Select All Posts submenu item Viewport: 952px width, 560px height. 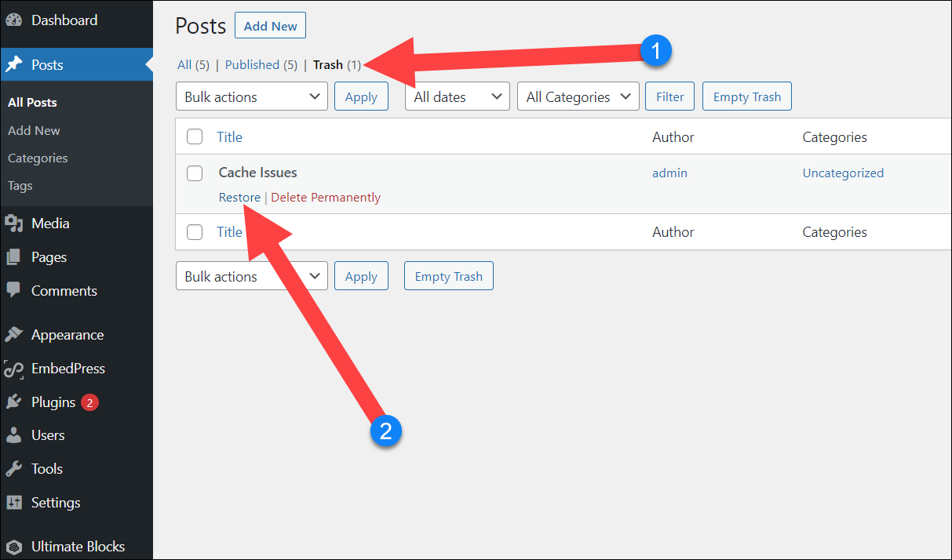(32, 103)
